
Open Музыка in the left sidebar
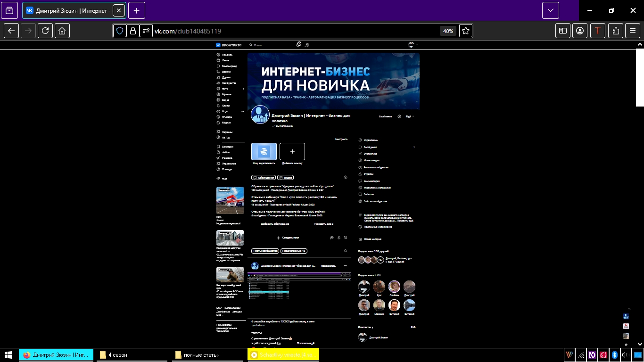(227, 94)
